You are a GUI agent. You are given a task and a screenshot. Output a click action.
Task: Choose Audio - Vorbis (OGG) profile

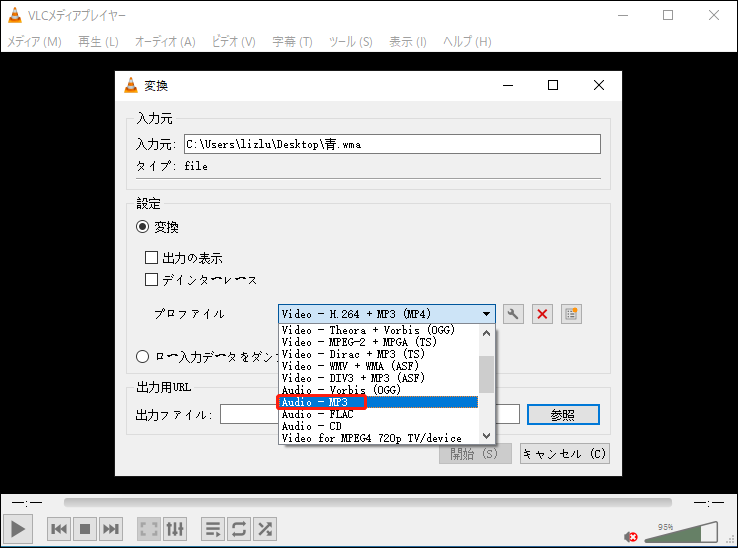coord(379,390)
